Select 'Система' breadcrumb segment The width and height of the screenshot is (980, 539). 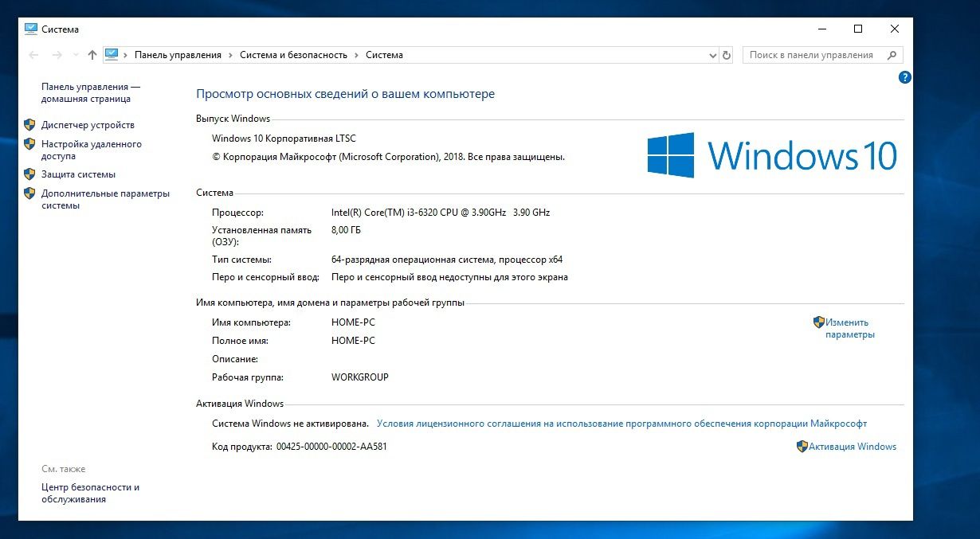(384, 55)
